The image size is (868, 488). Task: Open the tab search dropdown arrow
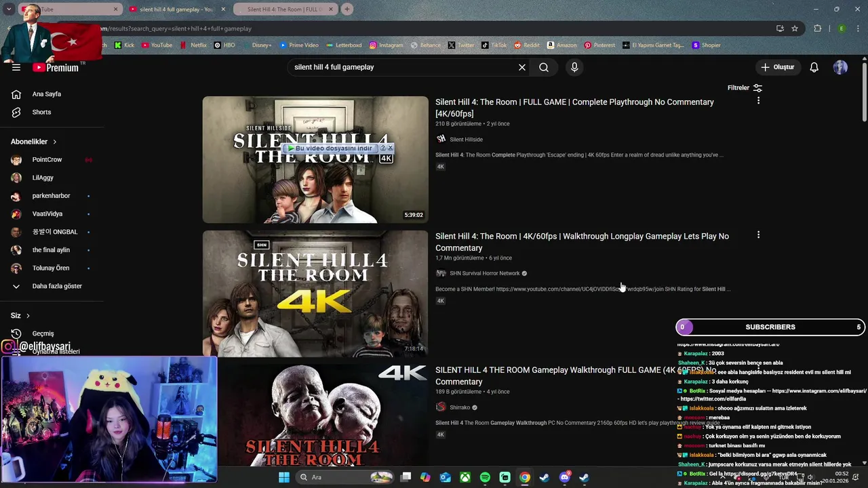tap(9, 9)
